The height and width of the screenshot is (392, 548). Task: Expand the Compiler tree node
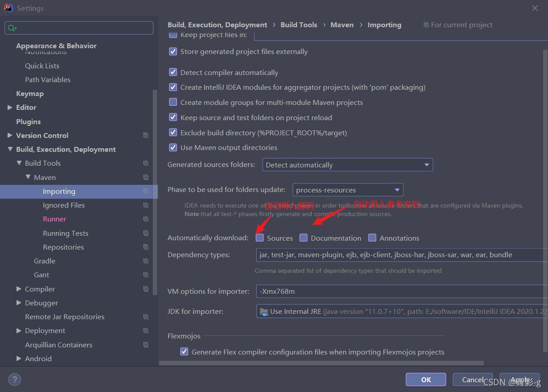tap(19, 289)
